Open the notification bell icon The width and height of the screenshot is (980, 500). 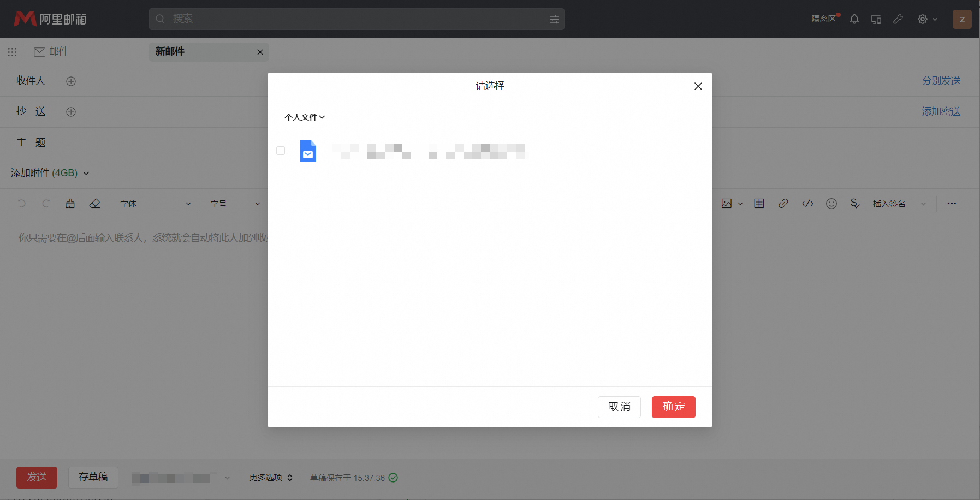(854, 19)
